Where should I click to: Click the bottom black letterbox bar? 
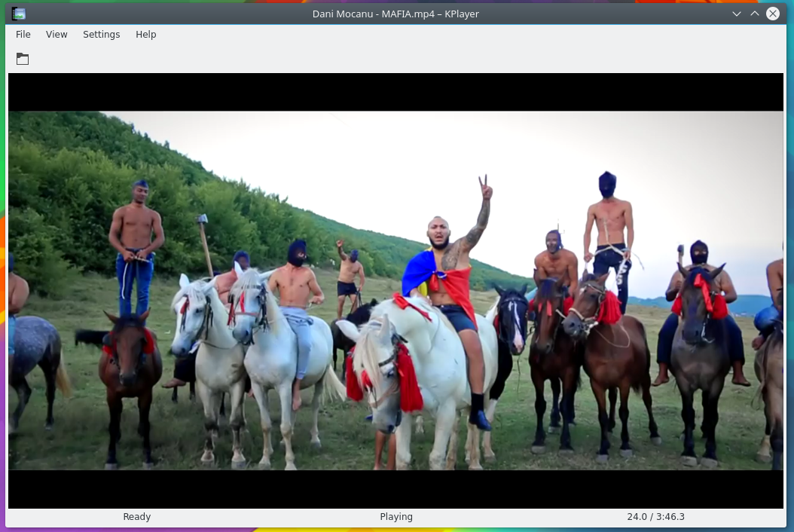pyautogui.click(x=395, y=489)
